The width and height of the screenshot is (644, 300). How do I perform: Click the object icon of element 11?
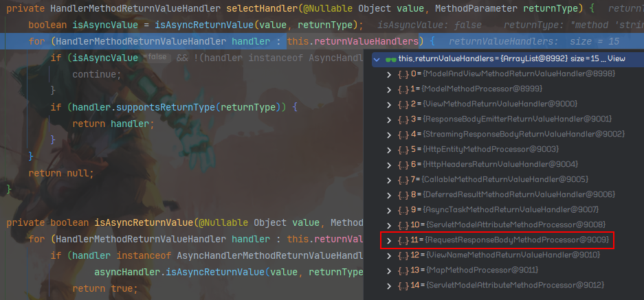pyautogui.click(x=403, y=240)
